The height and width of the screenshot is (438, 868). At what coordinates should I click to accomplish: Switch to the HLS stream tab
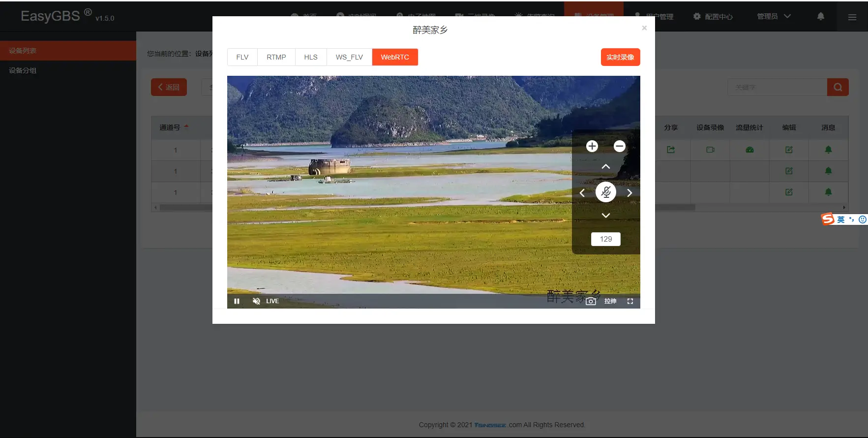tap(310, 57)
